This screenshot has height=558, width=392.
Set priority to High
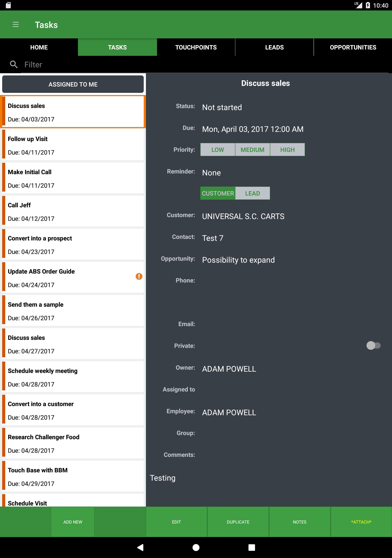click(x=287, y=150)
